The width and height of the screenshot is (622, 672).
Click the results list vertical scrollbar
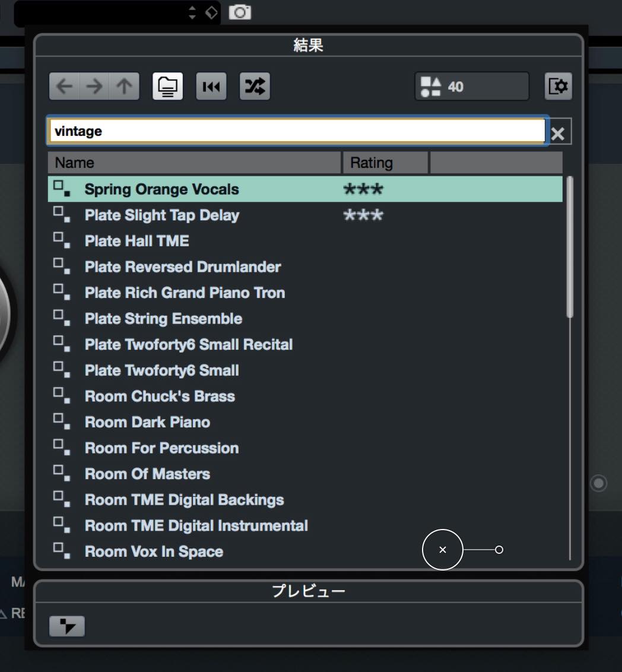(x=570, y=248)
